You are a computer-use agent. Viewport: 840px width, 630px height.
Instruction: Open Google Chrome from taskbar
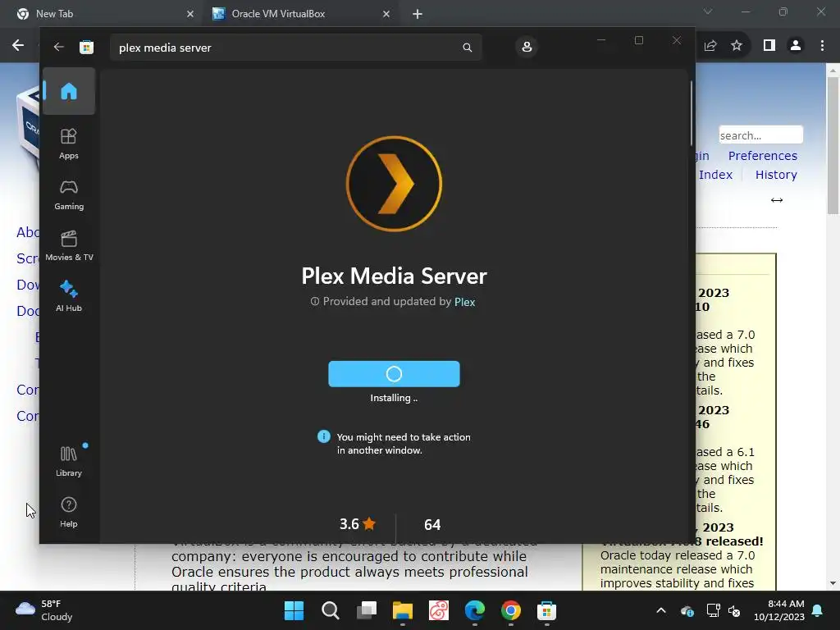tap(510, 610)
